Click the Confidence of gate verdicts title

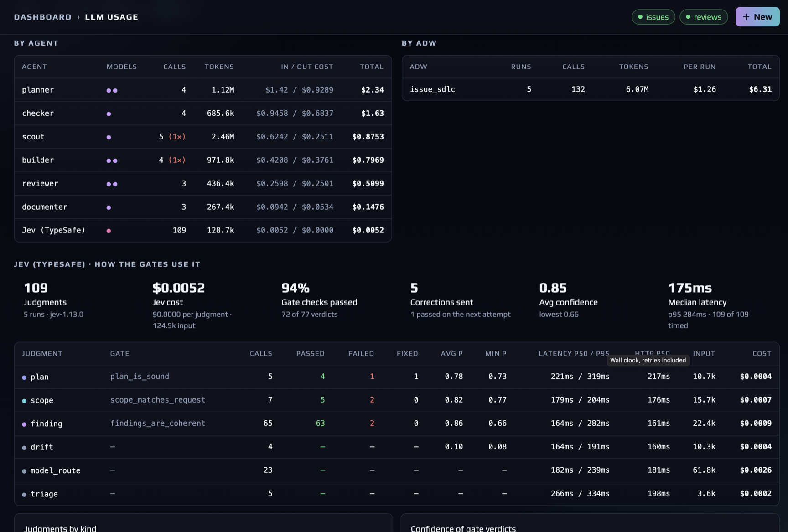coord(463,528)
